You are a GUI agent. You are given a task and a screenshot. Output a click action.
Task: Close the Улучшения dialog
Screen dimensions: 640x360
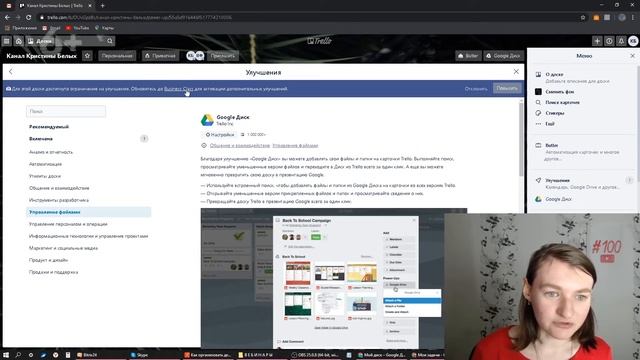[x=516, y=72]
